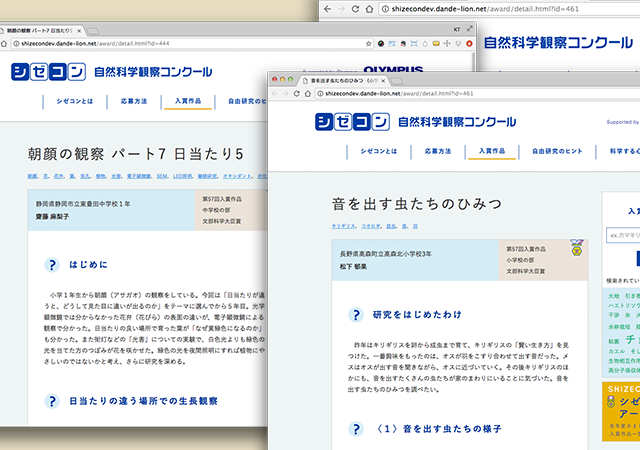640x450 pixels.
Task: Click the キリギリス tag link
Action: click(344, 226)
